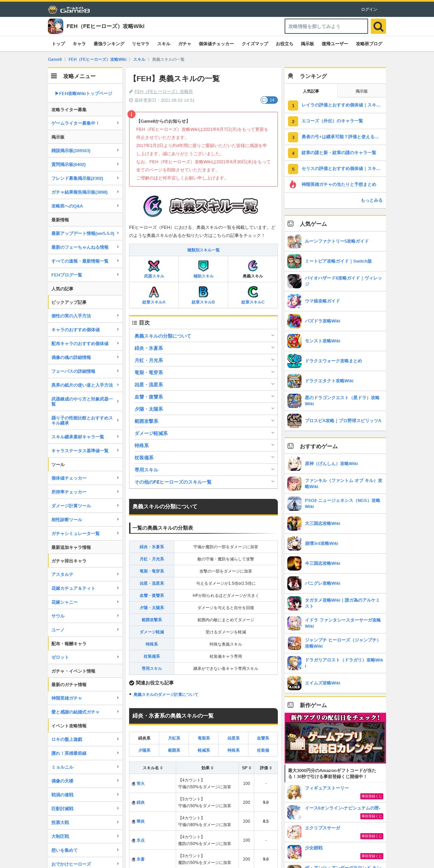Switch to the 人気記事 ranking tab
This screenshot has width=434, height=868.
click(x=311, y=91)
